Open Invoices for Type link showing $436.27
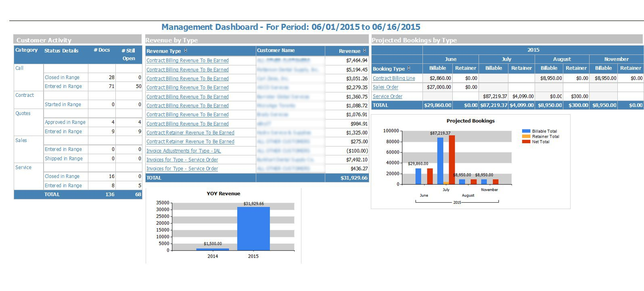The image size is (644, 291). click(182, 169)
